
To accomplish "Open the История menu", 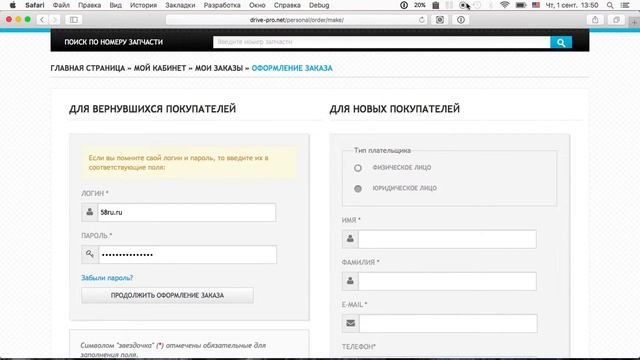I will pos(143,5).
